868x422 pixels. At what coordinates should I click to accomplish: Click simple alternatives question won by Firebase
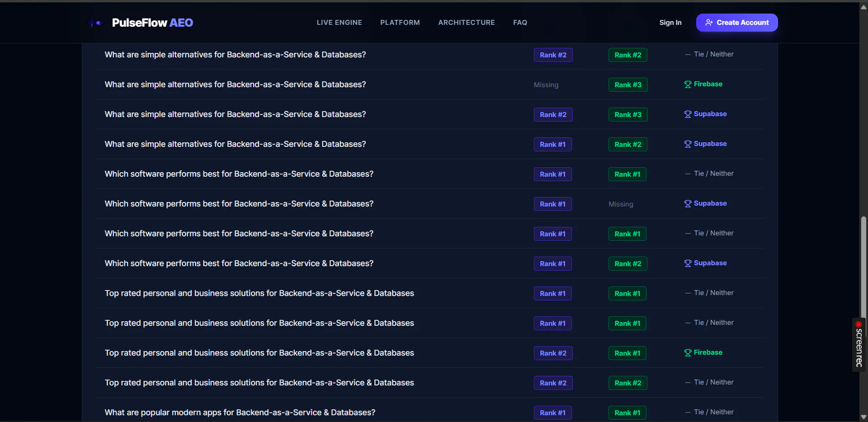(236, 84)
